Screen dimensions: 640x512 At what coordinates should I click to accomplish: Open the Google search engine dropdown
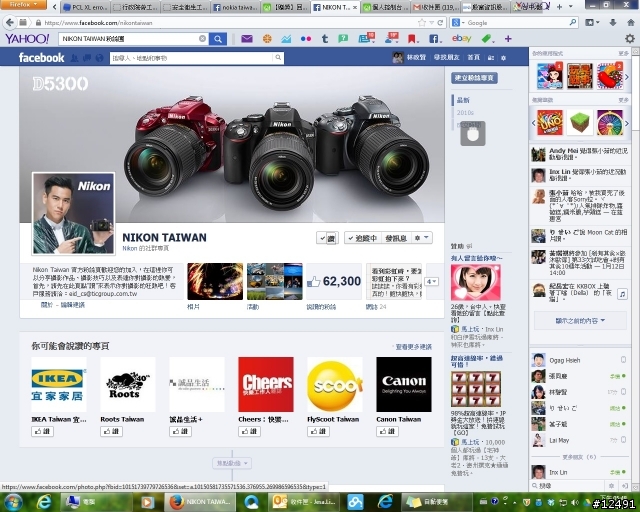tap(458, 23)
